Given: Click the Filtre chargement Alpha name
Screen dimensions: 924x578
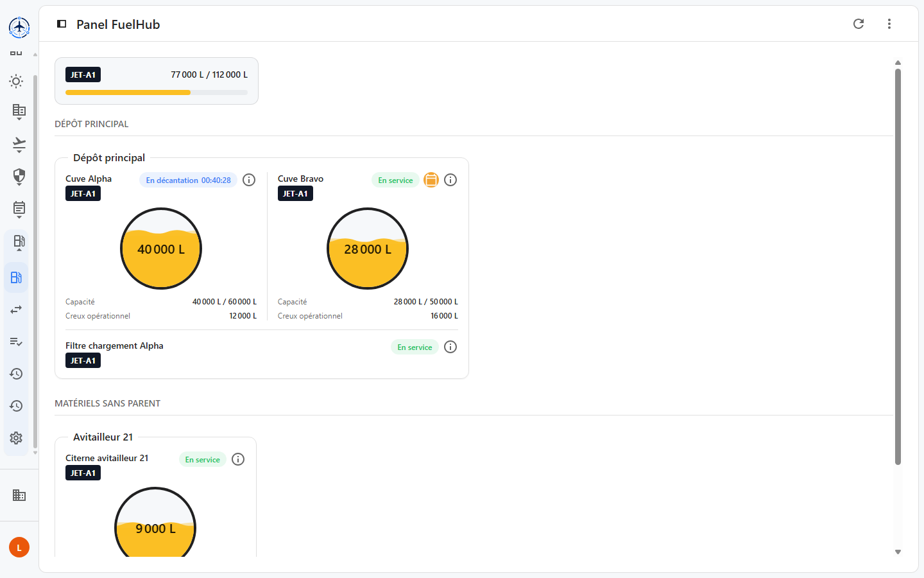Looking at the screenshot, I should (114, 346).
